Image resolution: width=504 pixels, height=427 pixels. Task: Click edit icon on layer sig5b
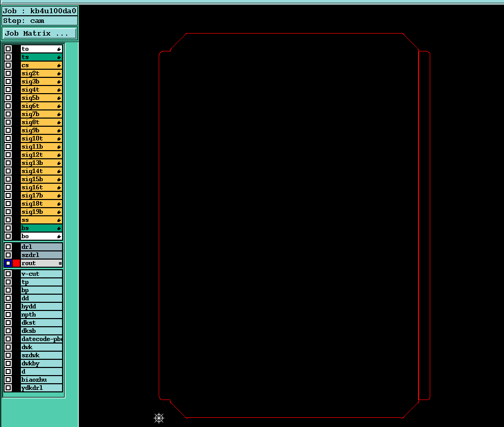(59, 98)
